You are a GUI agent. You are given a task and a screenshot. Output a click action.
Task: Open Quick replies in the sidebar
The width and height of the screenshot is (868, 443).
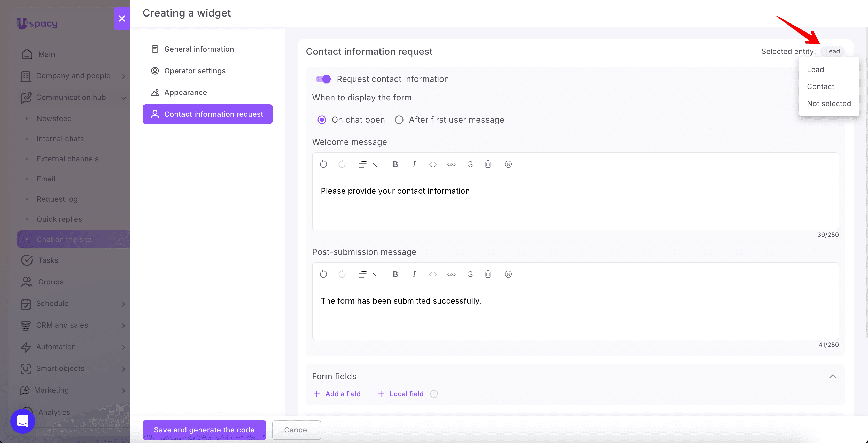point(59,219)
